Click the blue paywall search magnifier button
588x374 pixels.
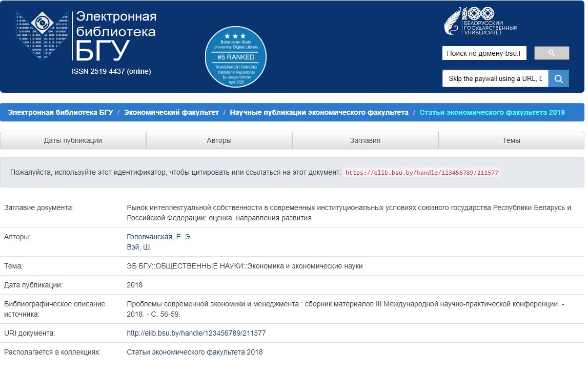point(559,79)
